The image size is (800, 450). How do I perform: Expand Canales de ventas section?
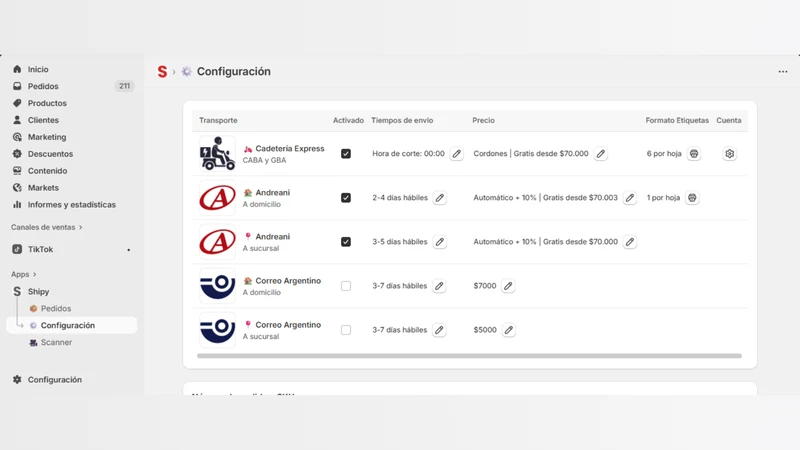point(46,227)
